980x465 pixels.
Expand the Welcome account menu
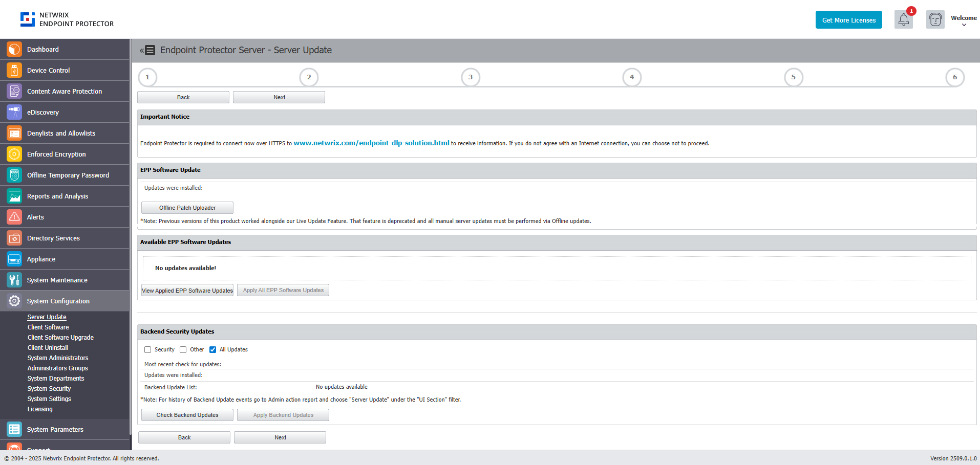963,20
